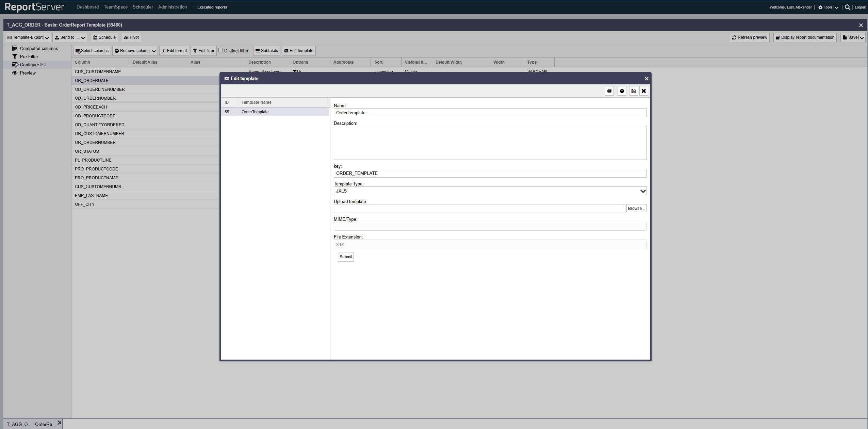The image size is (868, 429).
Task: Toggle the Distinct filter checkbox
Action: (x=221, y=50)
